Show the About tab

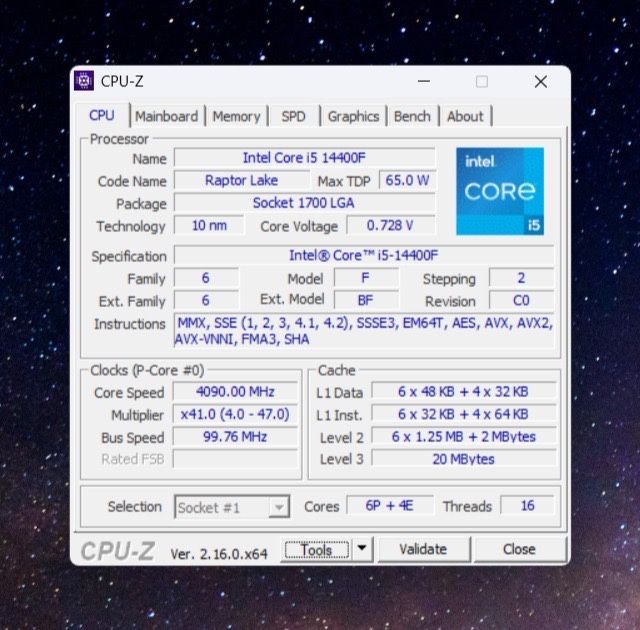click(x=465, y=116)
